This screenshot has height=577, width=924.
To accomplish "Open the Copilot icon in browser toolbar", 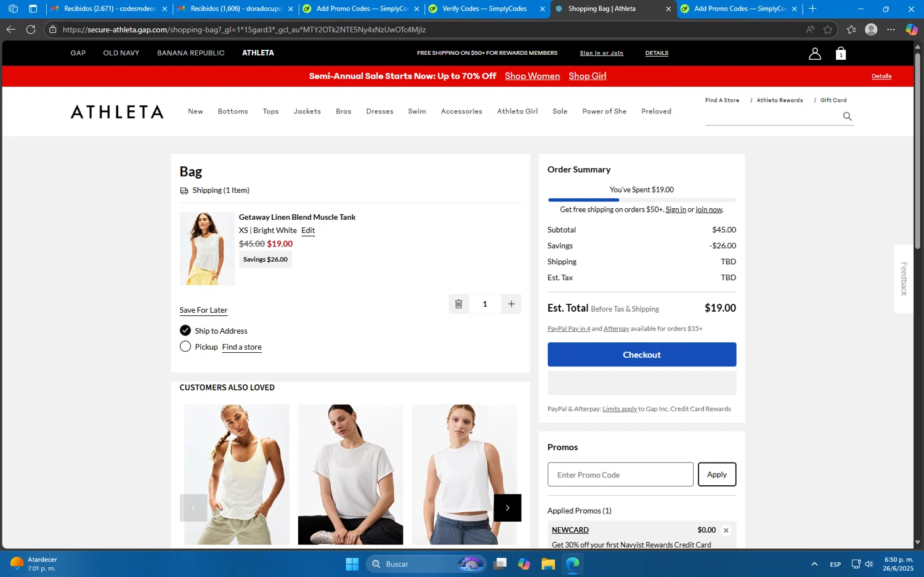I will [x=911, y=29].
